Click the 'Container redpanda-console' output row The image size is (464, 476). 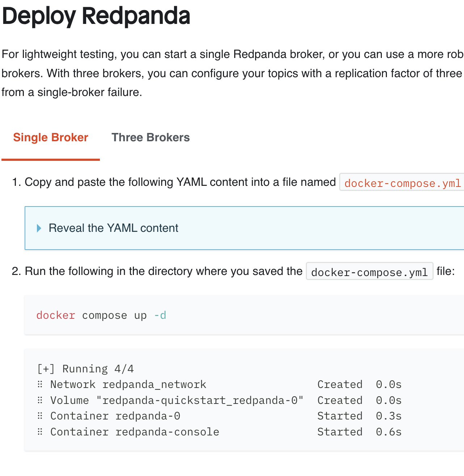click(x=219, y=432)
